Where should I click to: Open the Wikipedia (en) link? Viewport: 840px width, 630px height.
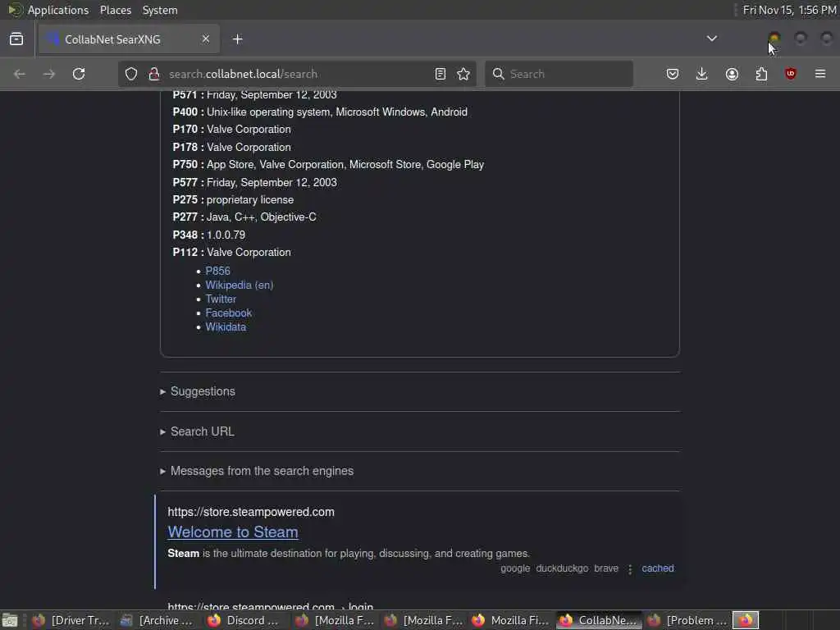[239, 285]
